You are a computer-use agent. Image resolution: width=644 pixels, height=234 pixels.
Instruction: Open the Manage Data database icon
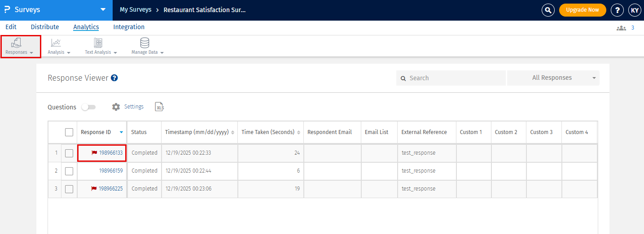[145, 43]
